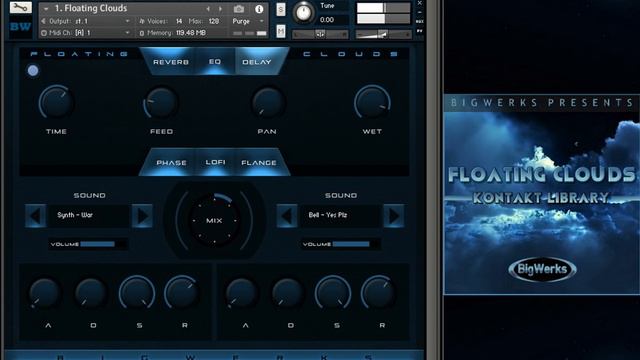Screen dimensions: 640x360
Task: Click the Tune value 0.00 field
Action: 327,20
